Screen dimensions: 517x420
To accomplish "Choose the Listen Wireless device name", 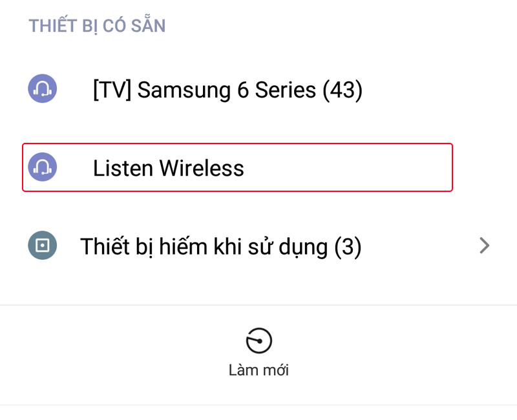I will click(x=168, y=168).
